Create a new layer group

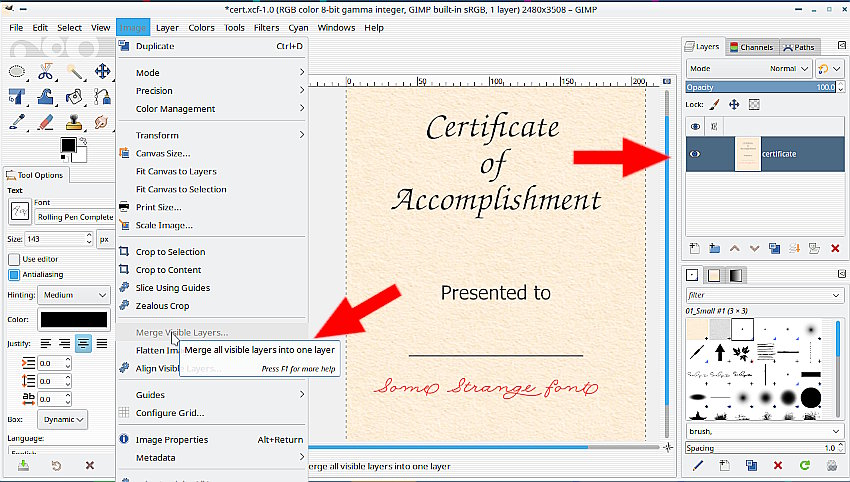(x=714, y=248)
